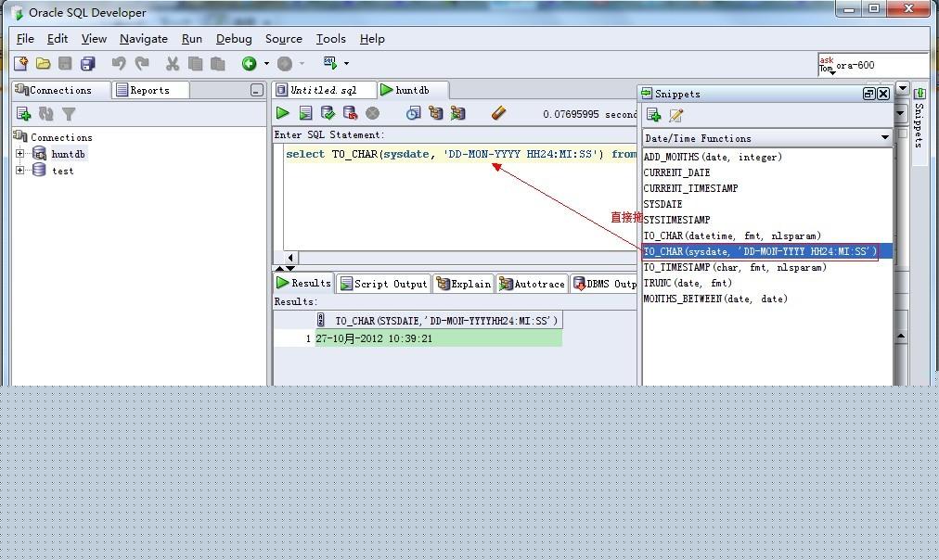
Task: Open the Run menu
Action: click(192, 39)
